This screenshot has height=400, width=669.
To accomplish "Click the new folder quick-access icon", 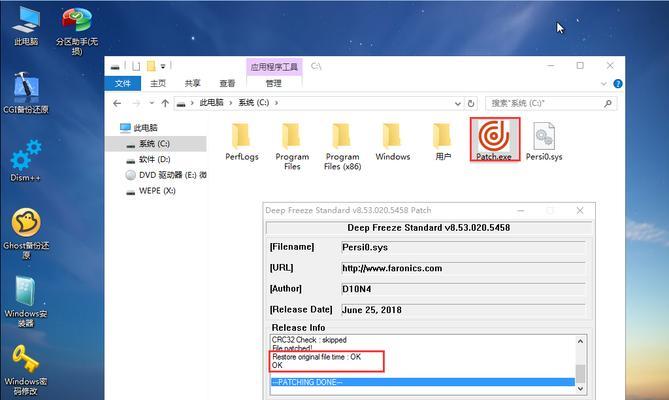I will (151, 66).
